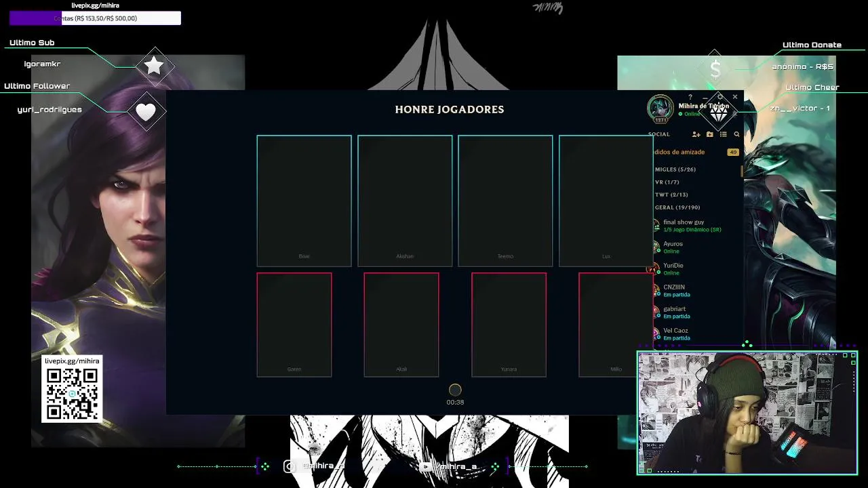Click the round skip button above the timer

click(455, 390)
